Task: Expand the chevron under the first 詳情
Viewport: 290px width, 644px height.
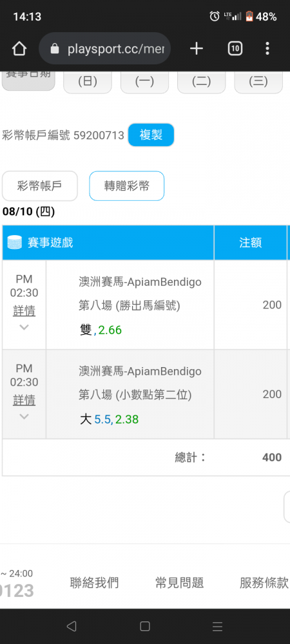Action: [x=24, y=327]
